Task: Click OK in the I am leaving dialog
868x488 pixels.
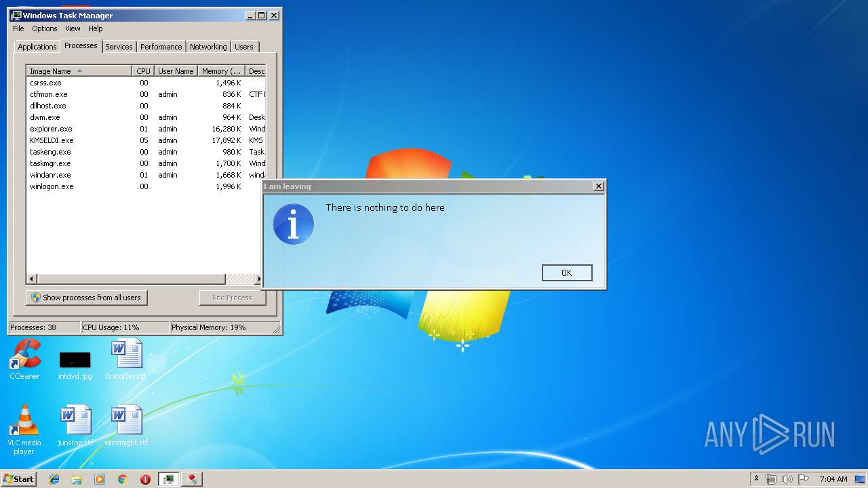Action: [567, 272]
